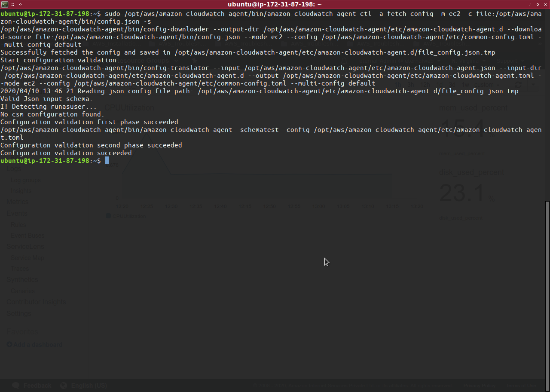Open English (US) language selector in footer

[x=89, y=386]
